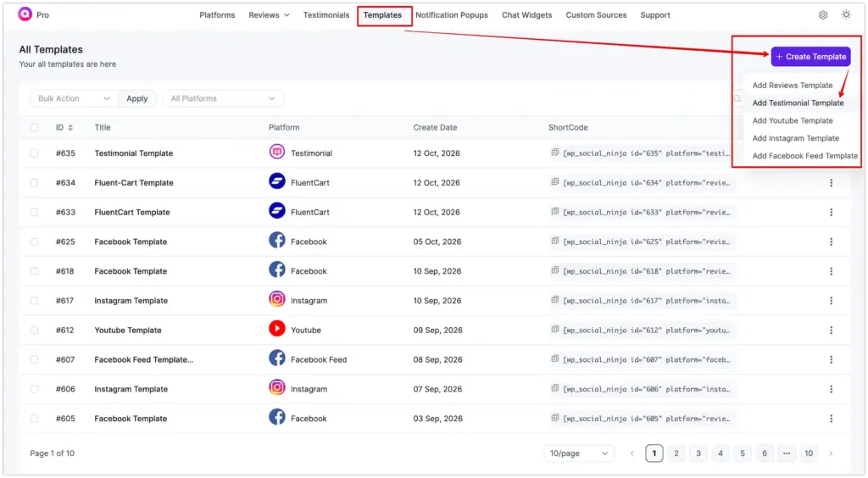The height and width of the screenshot is (478, 868).
Task: Jump pages via ellipsis button
Action: 786,453
